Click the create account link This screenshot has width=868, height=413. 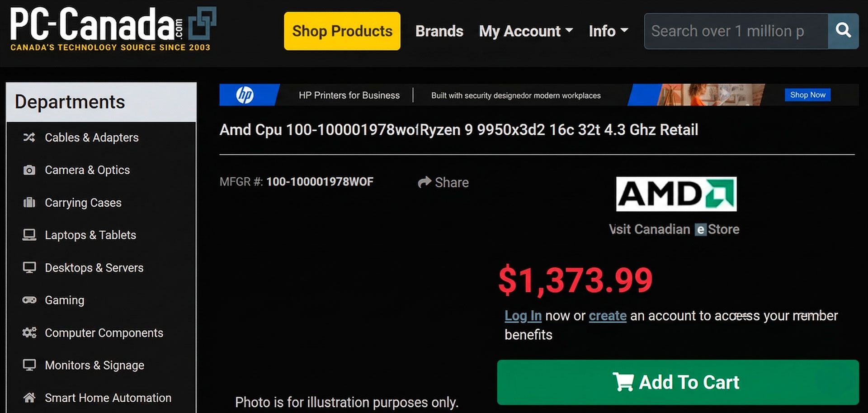(x=607, y=316)
